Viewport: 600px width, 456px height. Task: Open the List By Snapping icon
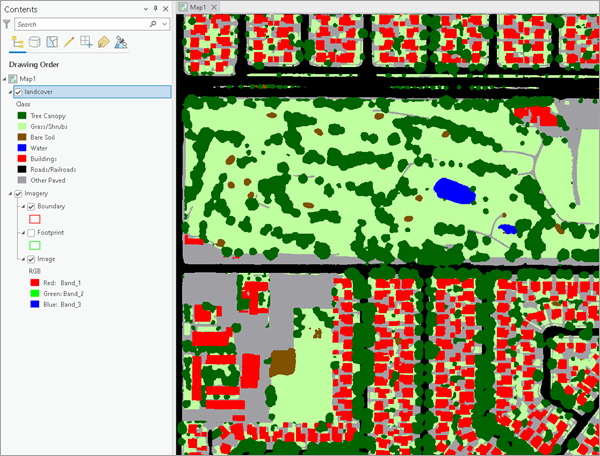click(86, 42)
